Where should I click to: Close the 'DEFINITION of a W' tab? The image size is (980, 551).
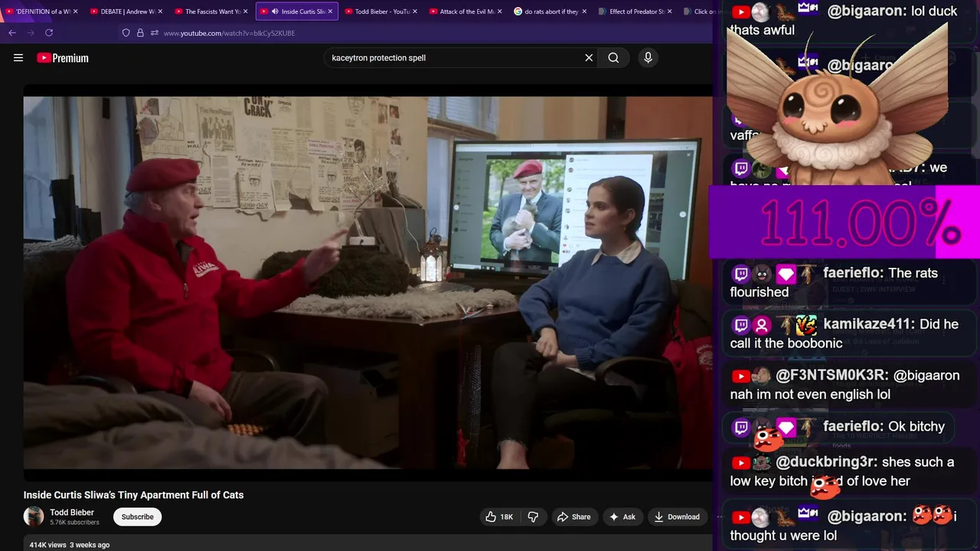(x=75, y=11)
